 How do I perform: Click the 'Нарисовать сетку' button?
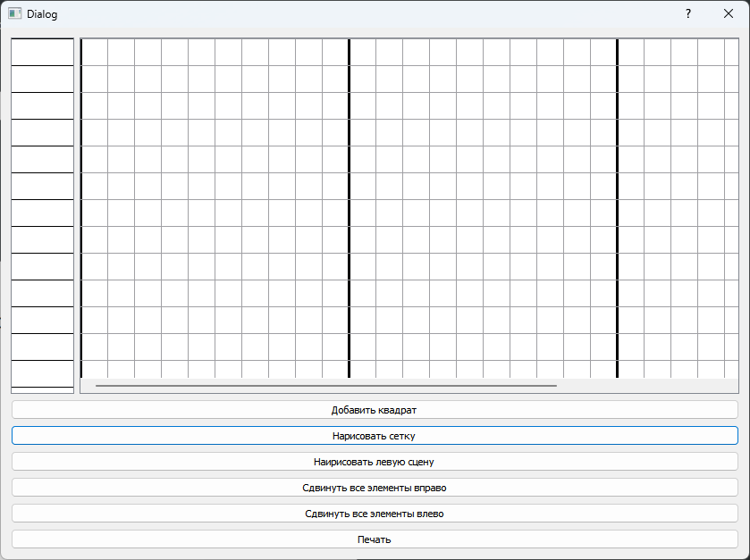tap(375, 436)
